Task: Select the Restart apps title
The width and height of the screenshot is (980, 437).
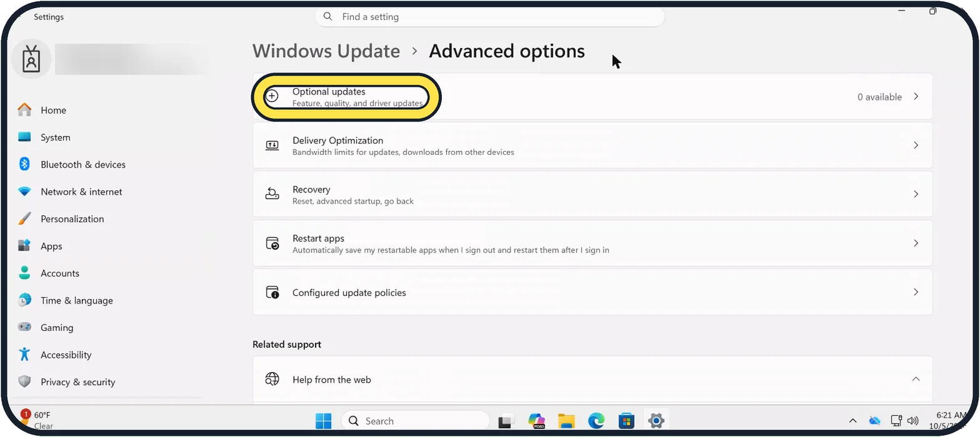Action: tap(318, 238)
